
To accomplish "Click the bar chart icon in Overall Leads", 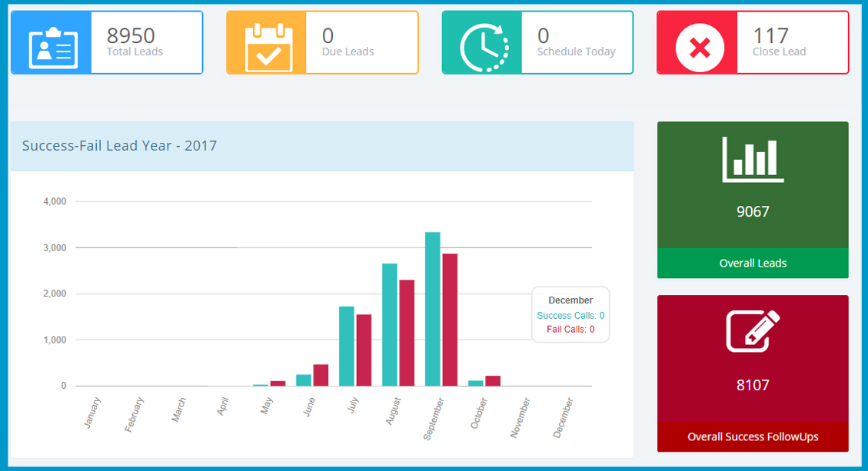I will (753, 160).
